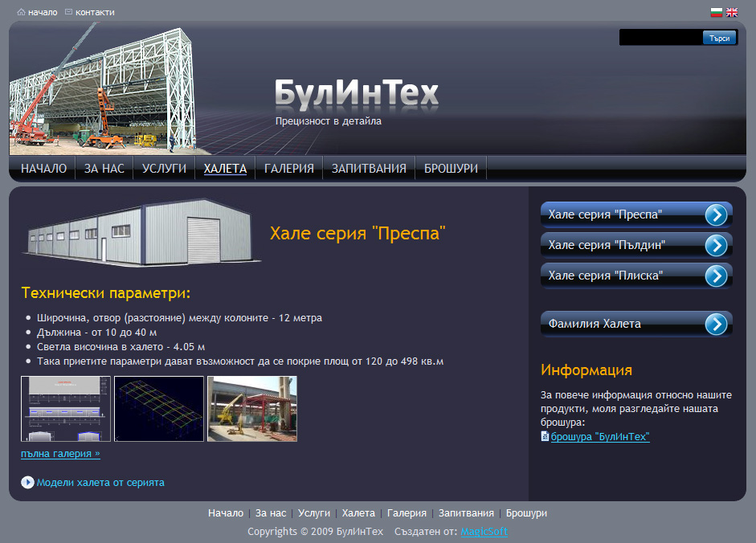Click the начало link in top bar
Image resolution: width=756 pixels, height=543 pixels.
43,13
